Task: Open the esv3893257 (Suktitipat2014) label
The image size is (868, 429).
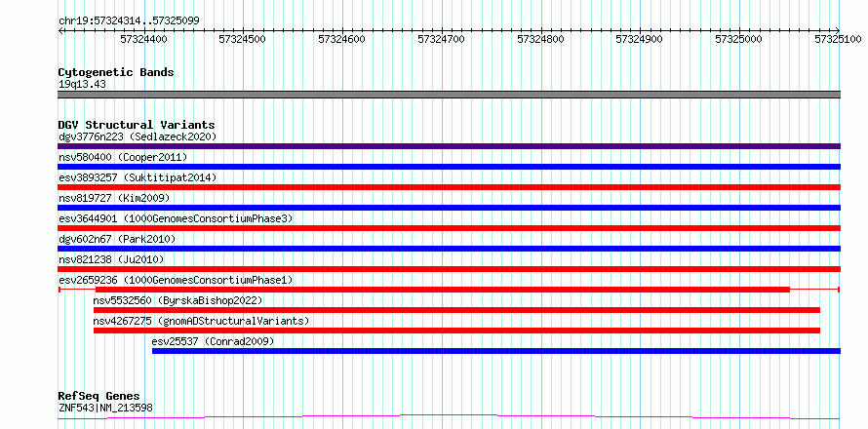Action: (138, 177)
